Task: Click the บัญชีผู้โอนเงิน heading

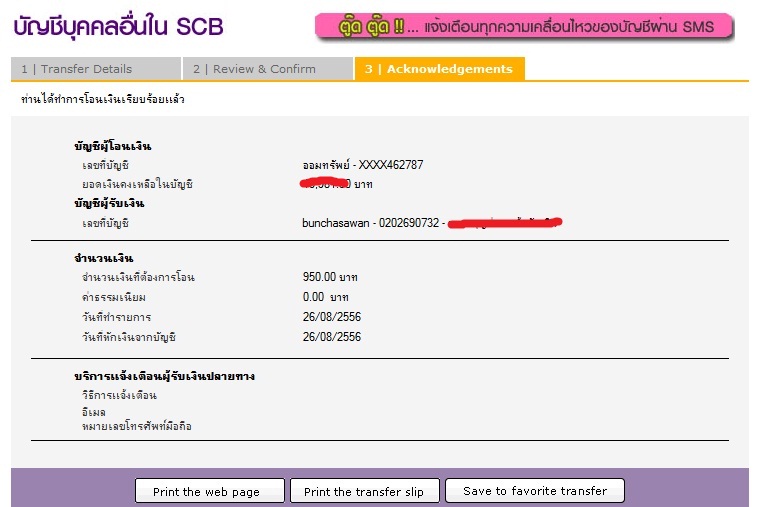Action: (113, 145)
